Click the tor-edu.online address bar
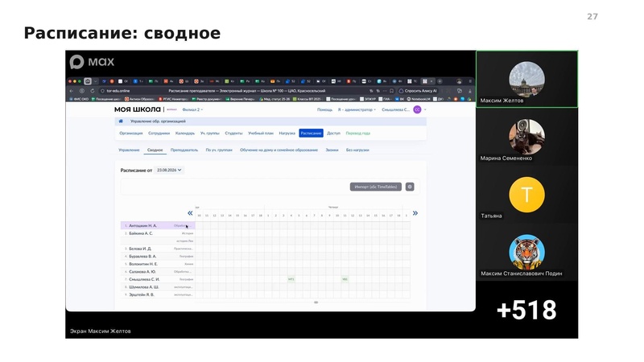 [118, 91]
